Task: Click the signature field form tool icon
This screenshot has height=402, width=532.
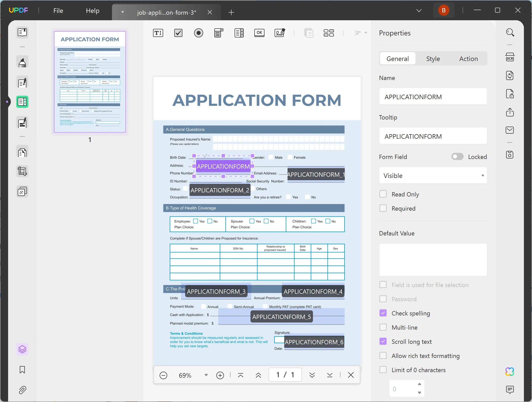Action: tap(279, 33)
